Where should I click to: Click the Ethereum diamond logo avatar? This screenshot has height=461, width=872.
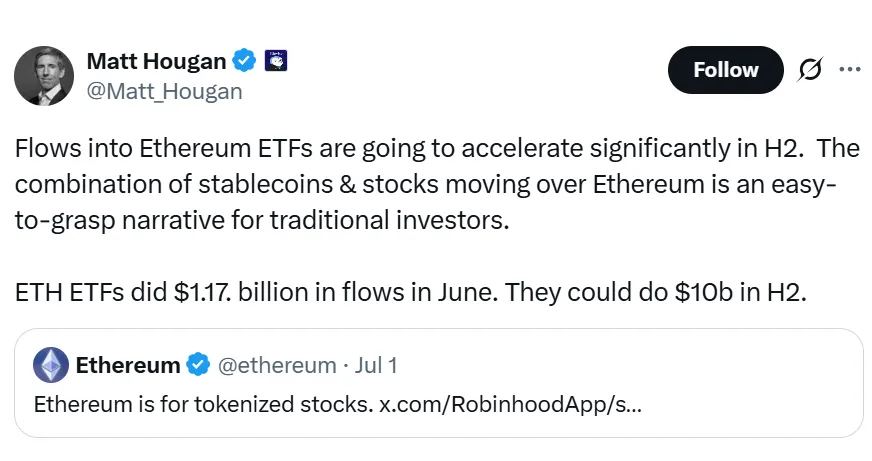[x=51, y=365]
